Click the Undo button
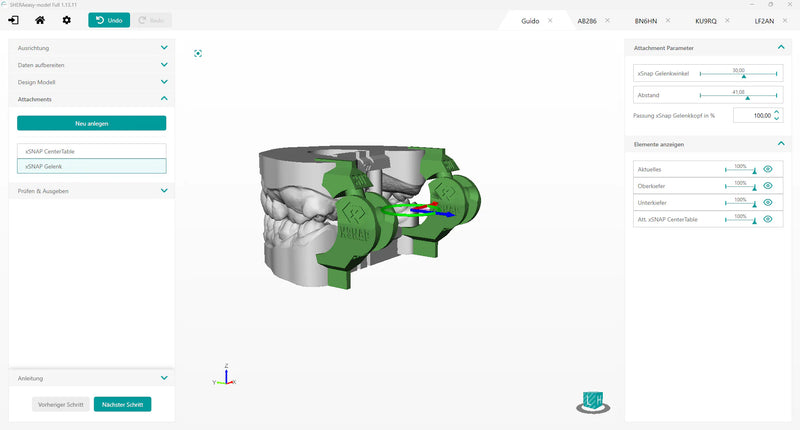800x430 pixels. [x=109, y=20]
